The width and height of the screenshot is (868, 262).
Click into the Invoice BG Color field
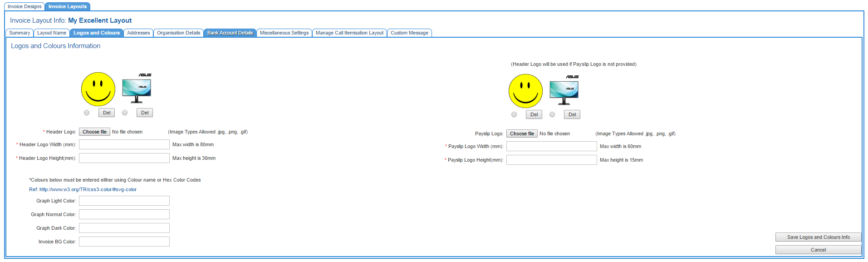tap(124, 242)
